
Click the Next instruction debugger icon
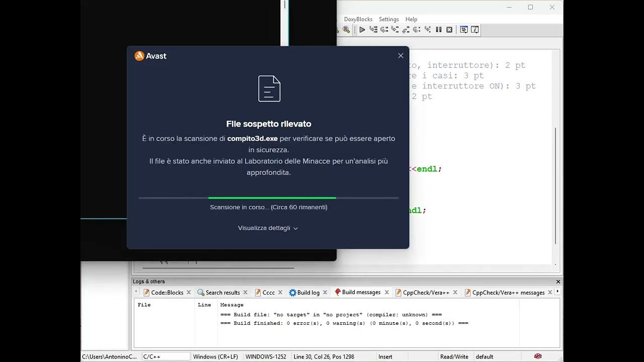[x=417, y=30]
